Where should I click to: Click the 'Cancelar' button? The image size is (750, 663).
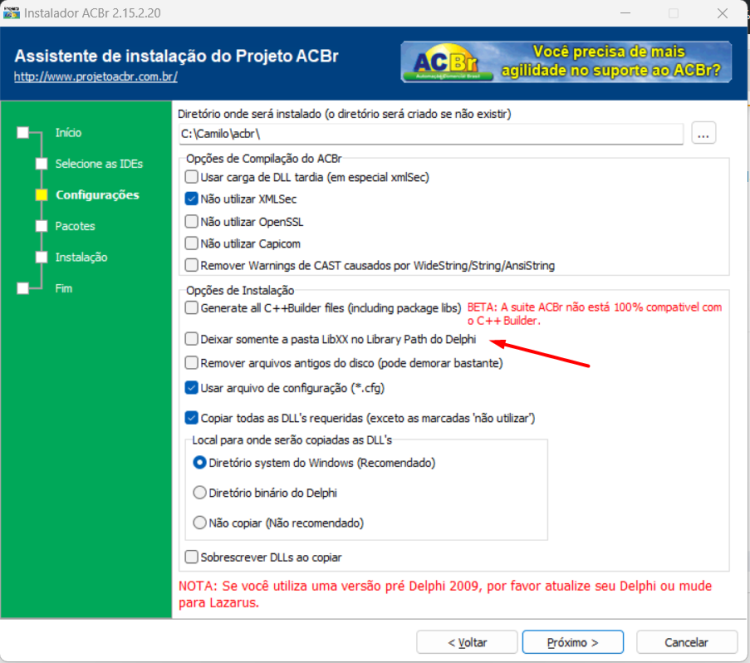pos(686,642)
